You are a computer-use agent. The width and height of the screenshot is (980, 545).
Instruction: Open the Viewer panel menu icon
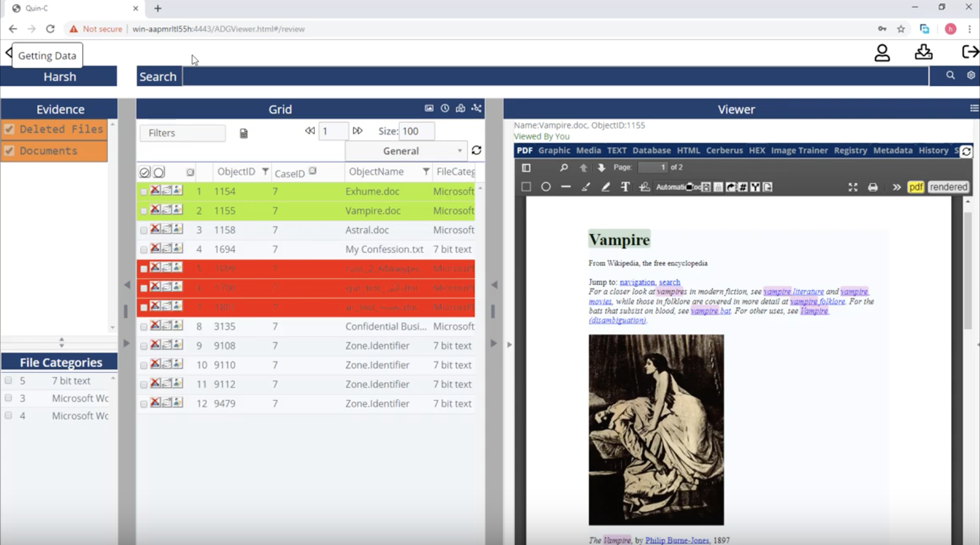[x=974, y=109]
